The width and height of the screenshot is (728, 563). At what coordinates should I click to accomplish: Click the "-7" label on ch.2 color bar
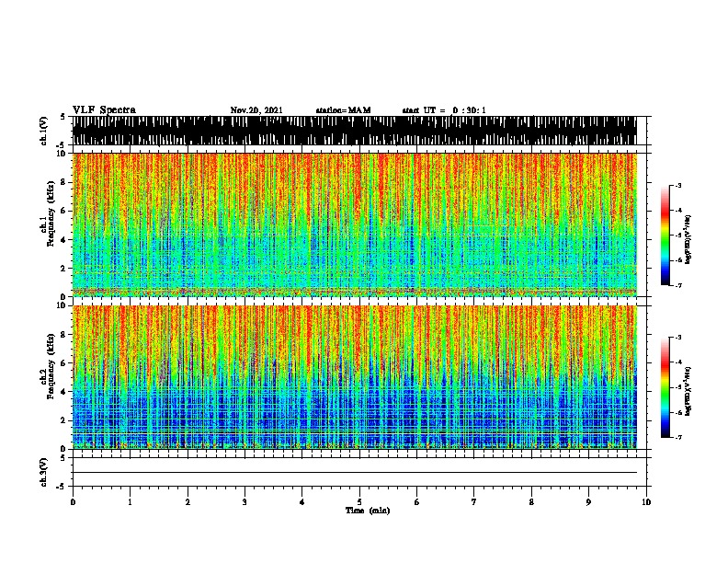pyautogui.click(x=677, y=438)
